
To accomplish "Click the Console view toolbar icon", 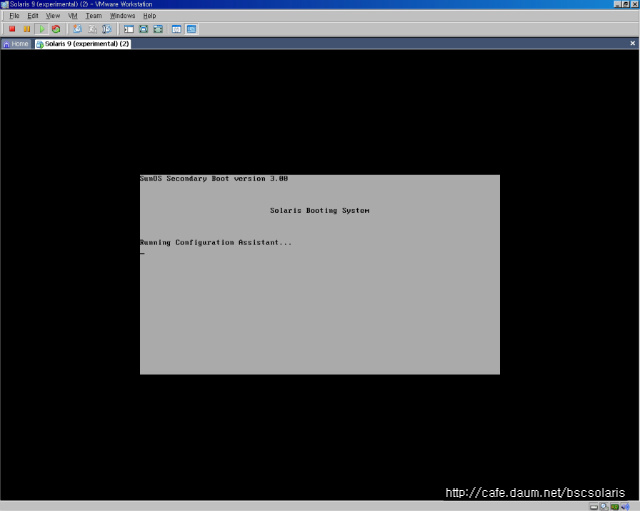I will pos(191,29).
